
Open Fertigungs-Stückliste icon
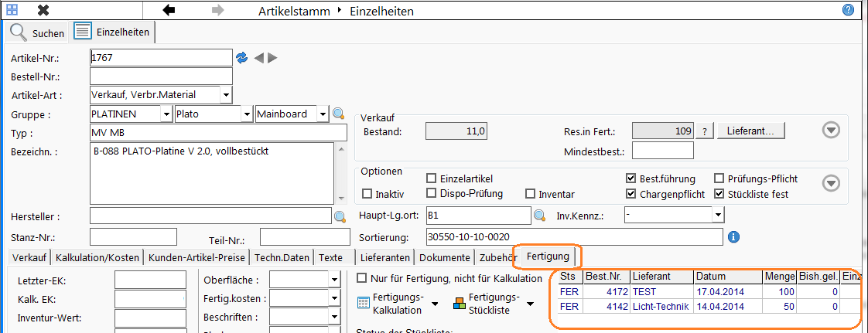[x=460, y=303]
